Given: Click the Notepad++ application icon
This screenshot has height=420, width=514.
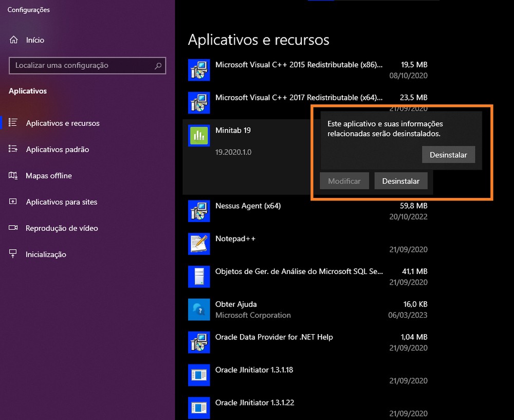Looking at the screenshot, I should pyautogui.click(x=199, y=244).
